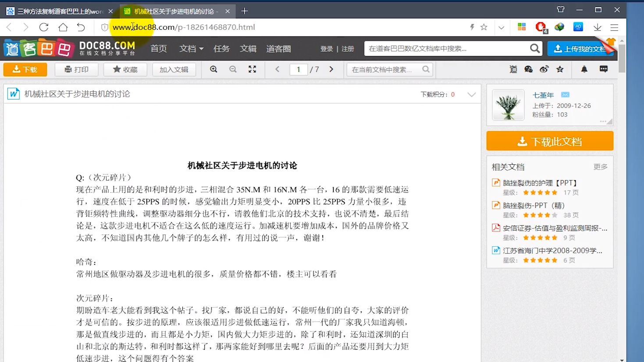Reload the page with the refresh icon

pos(44,27)
